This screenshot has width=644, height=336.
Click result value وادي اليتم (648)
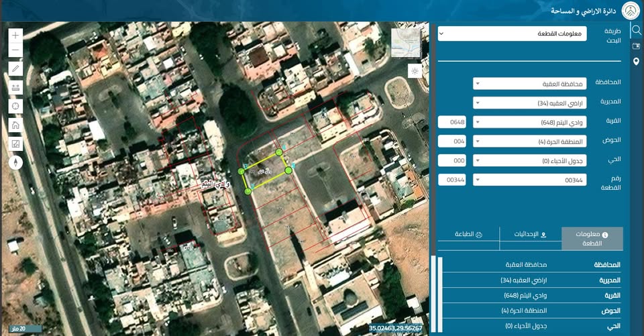click(x=525, y=295)
